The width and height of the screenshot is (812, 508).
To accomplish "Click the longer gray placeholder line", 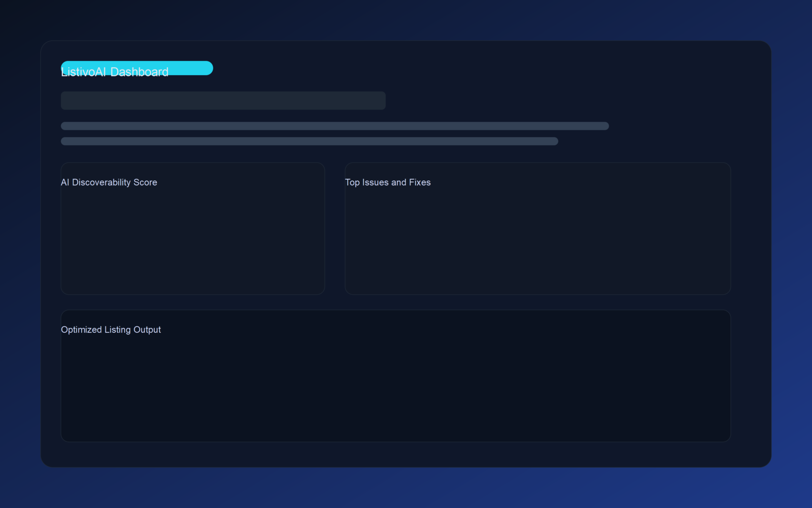I will click(335, 126).
